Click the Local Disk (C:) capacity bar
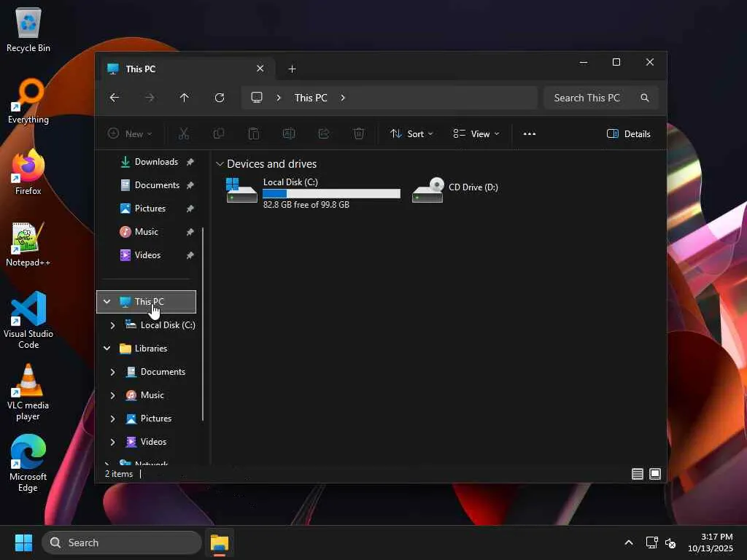 (332, 193)
